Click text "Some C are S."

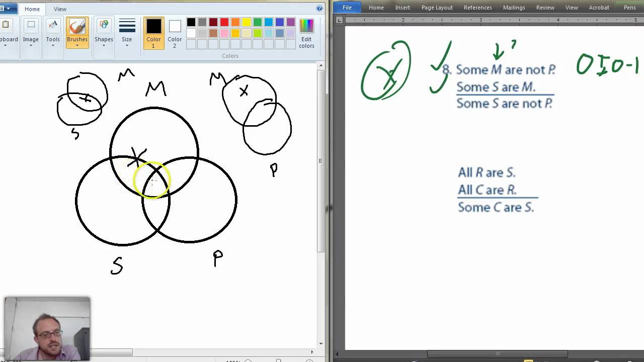496,207
